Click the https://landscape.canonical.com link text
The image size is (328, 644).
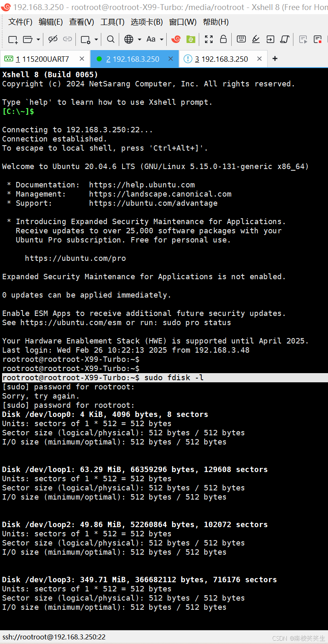(160, 194)
